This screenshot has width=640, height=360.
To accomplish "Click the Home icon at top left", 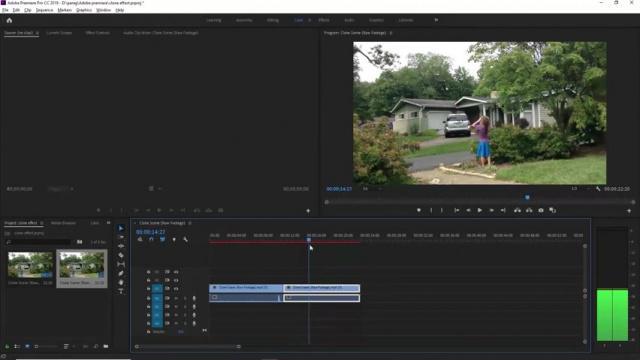I will (9, 20).
